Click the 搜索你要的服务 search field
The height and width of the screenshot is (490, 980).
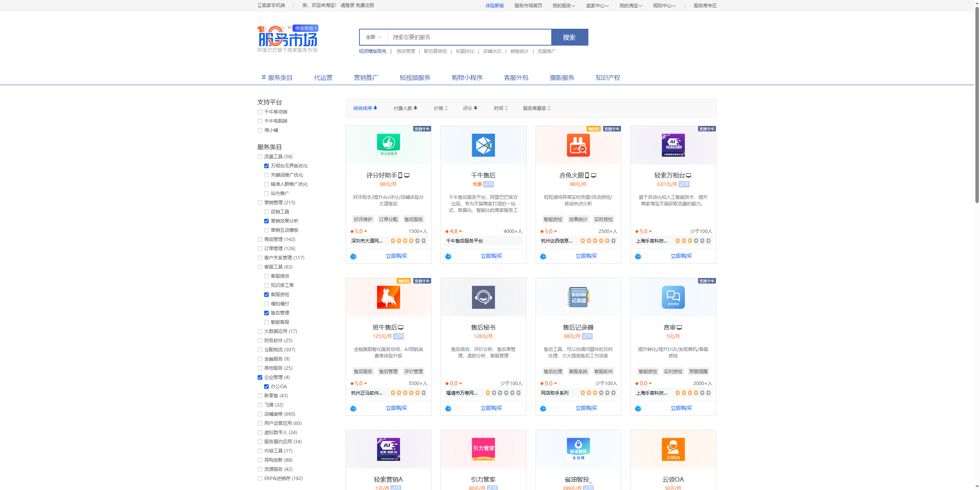point(470,37)
